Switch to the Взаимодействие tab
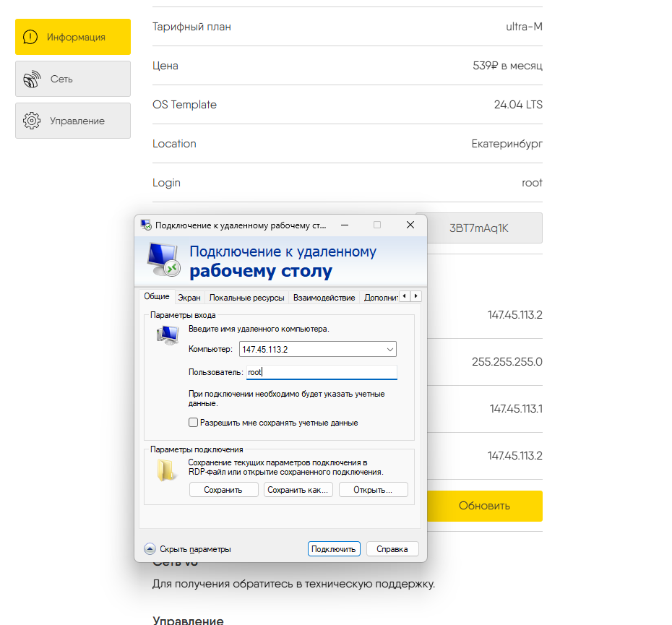Screen dimensions: 672x625 coord(324,298)
